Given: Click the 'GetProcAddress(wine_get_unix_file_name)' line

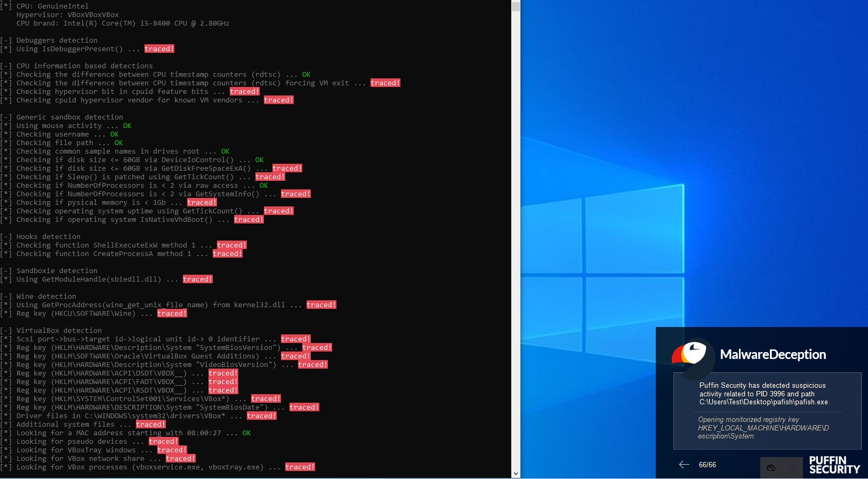Looking at the screenshot, I should coord(168,305).
